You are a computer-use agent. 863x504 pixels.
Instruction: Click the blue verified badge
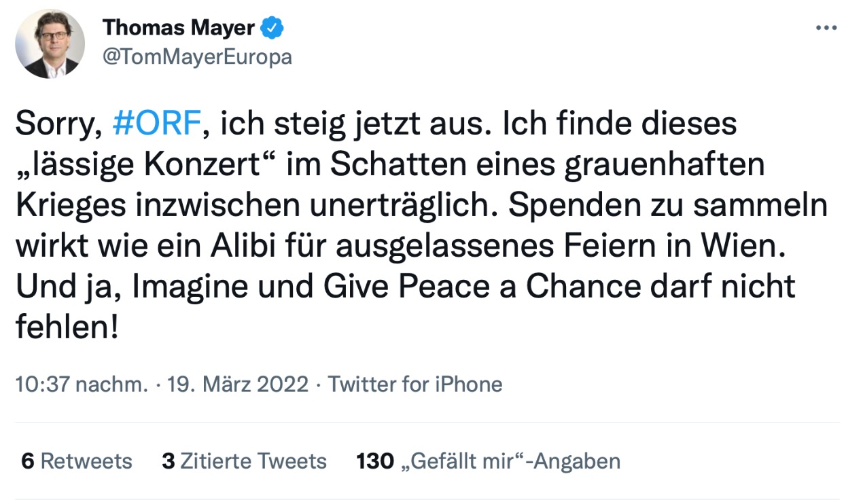point(273,29)
